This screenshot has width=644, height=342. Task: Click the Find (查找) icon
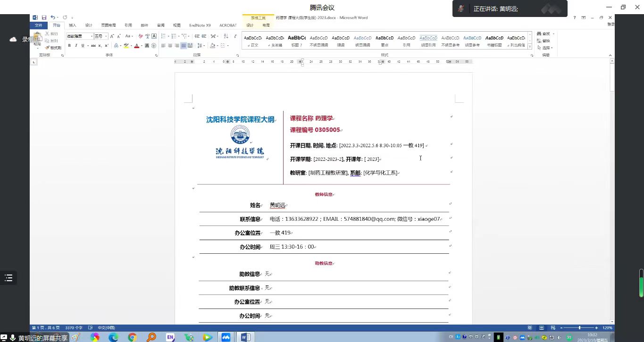click(544, 34)
